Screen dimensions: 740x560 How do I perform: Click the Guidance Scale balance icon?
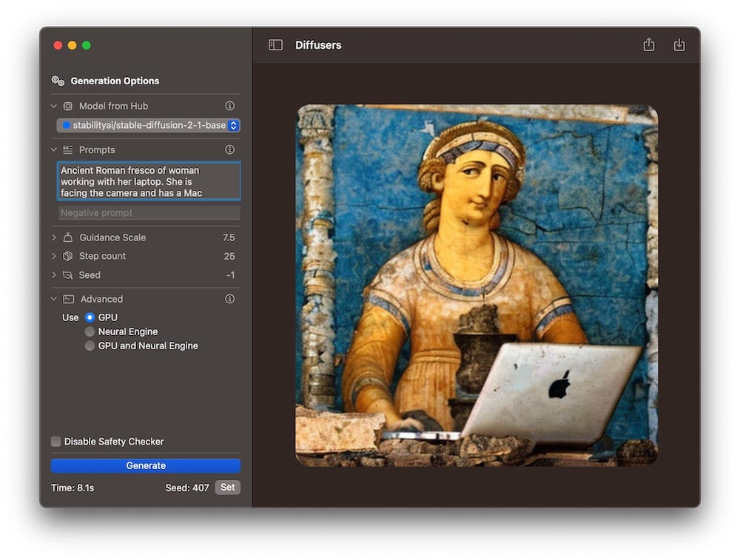tap(67, 237)
